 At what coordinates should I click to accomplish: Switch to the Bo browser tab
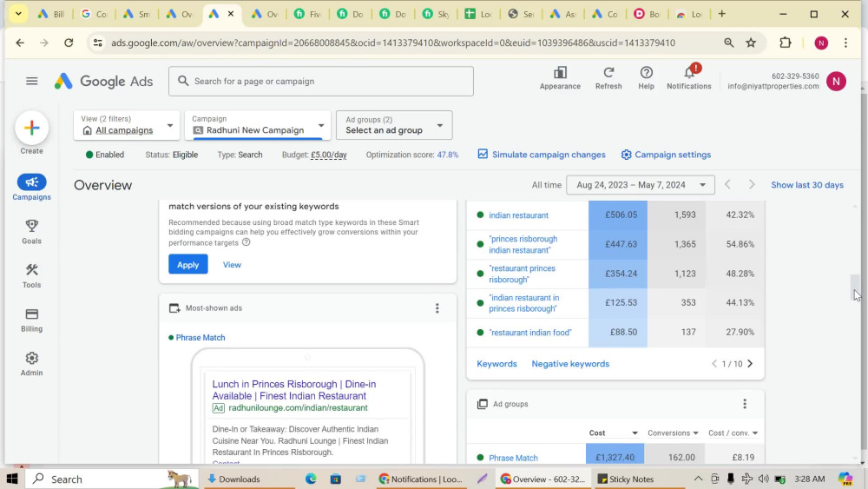[x=648, y=14]
